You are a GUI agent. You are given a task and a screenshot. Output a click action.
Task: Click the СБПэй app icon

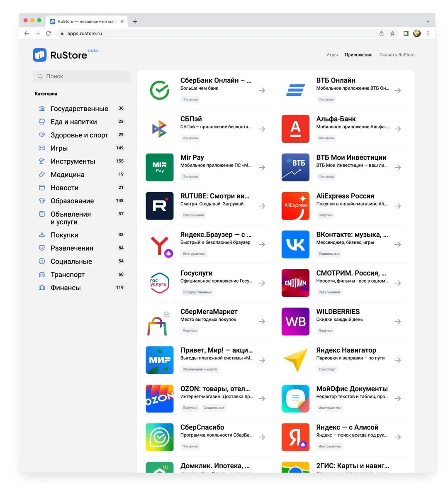coord(160,129)
